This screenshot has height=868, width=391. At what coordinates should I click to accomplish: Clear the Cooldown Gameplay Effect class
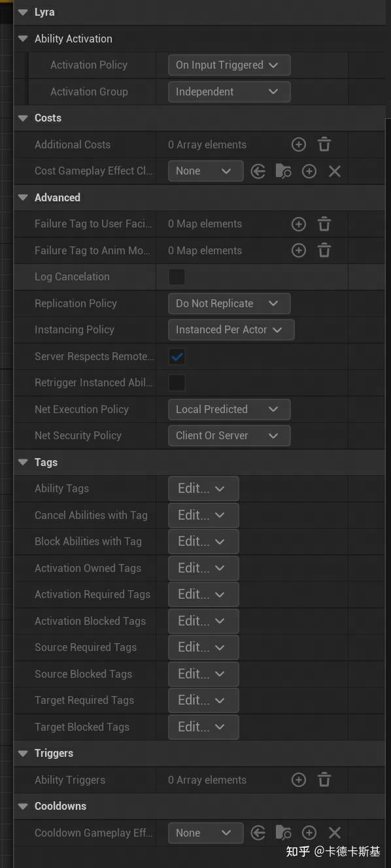[334, 833]
